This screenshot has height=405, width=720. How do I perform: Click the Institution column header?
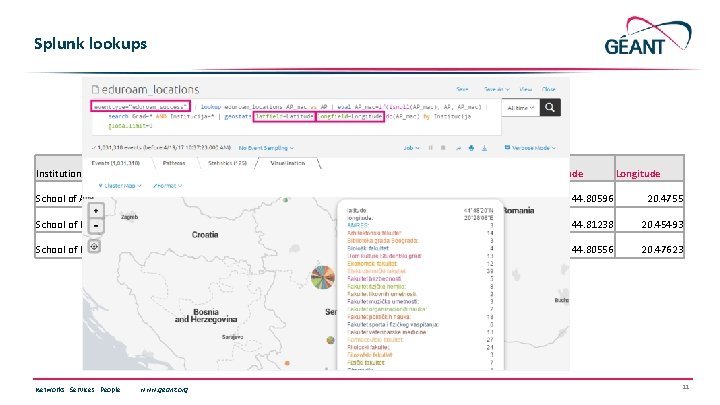(59, 174)
